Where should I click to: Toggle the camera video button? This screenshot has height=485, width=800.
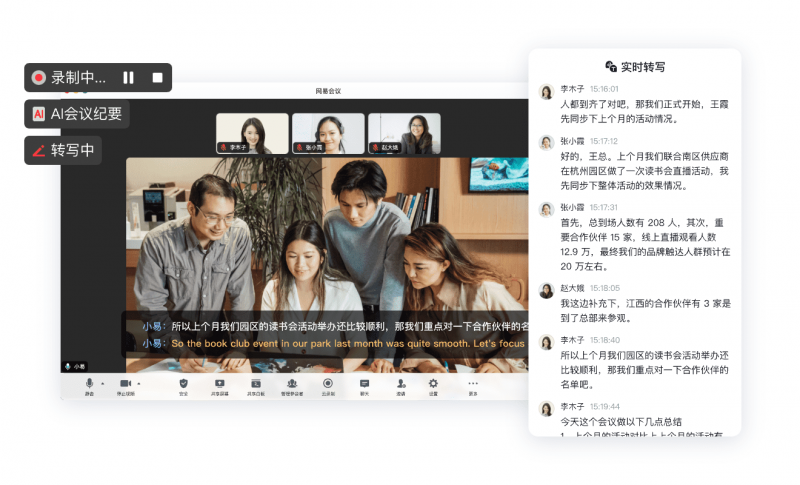126,384
